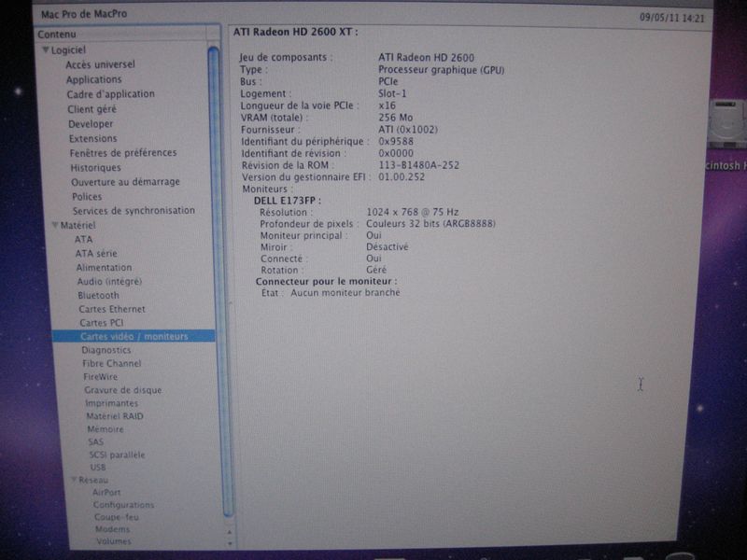Screen dimensions: 747x560
Task: Select Cartes Ethernet
Action: pos(112,309)
